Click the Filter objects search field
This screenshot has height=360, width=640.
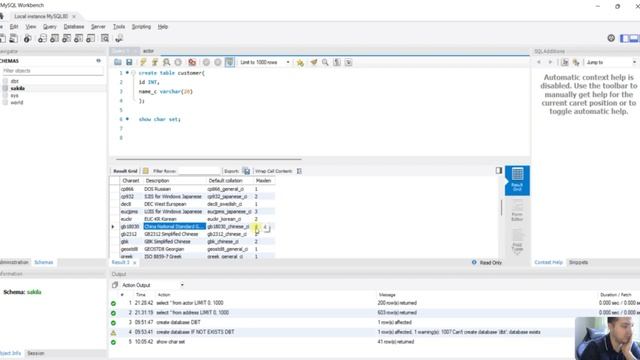[52, 71]
